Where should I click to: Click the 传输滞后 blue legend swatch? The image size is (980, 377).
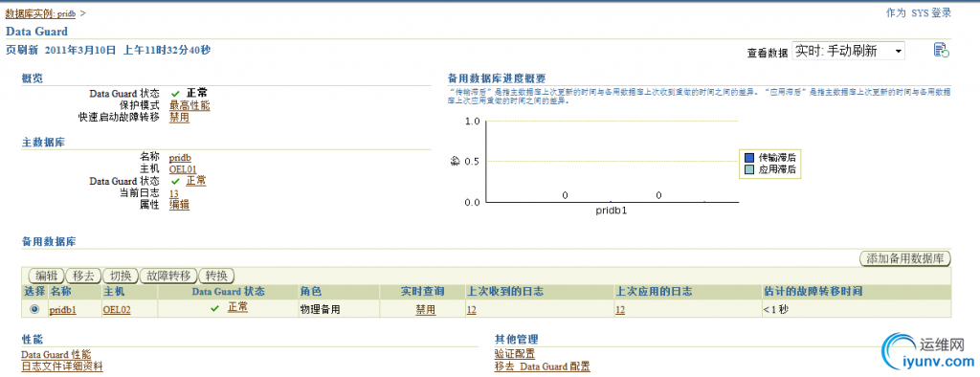pos(749,158)
